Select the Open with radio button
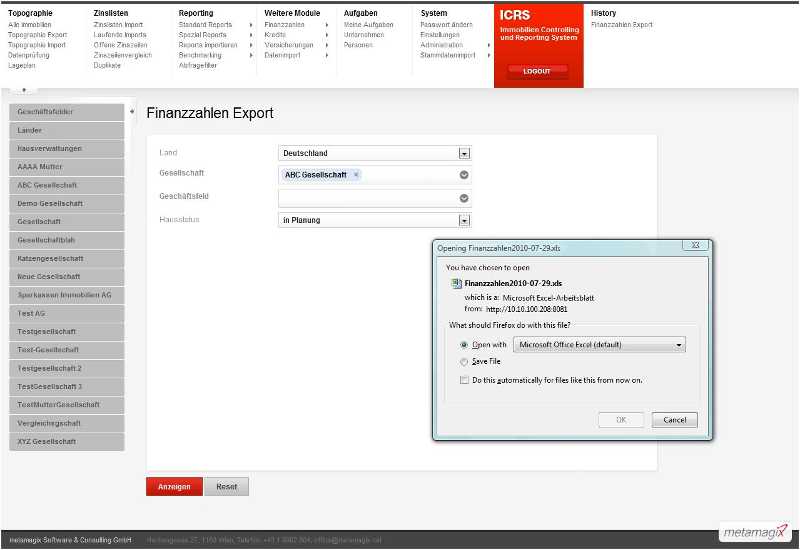Image resolution: width=800 pixels, height=550 pixels. coord(464,345)
